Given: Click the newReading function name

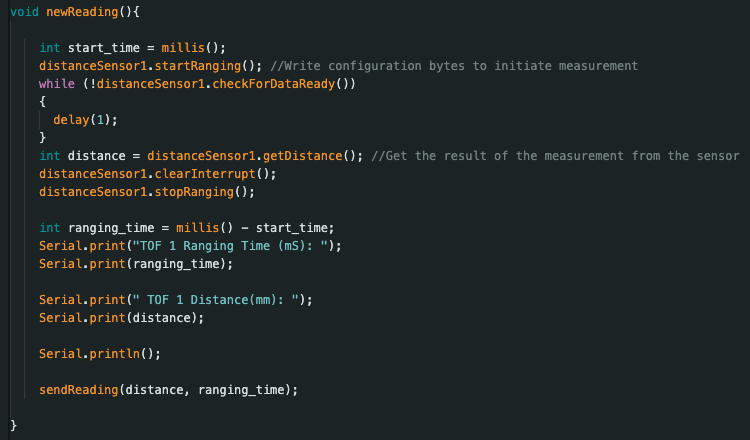Looking at the screenshot, I should [x=82, y=12].
